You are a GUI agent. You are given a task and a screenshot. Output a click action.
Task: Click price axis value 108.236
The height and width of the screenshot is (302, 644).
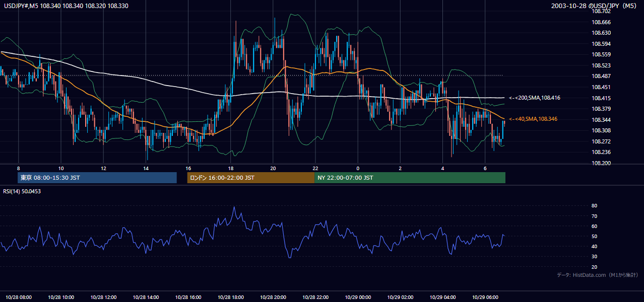601,152
